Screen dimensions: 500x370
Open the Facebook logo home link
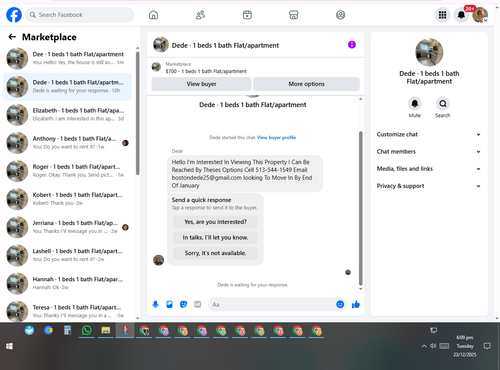pyautogui.click(x=14, y=15)
